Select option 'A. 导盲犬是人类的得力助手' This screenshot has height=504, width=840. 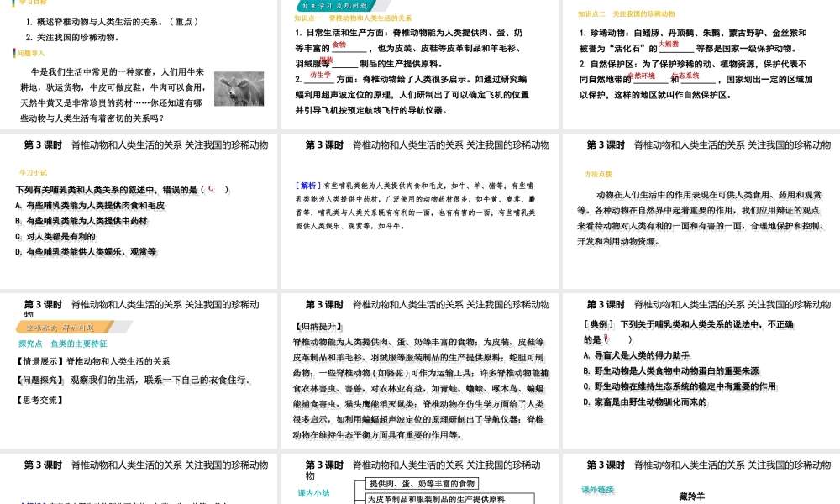637,355
